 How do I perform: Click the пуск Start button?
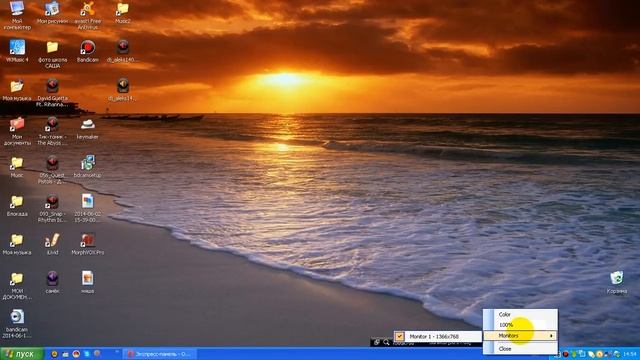[x=22, y=354]
